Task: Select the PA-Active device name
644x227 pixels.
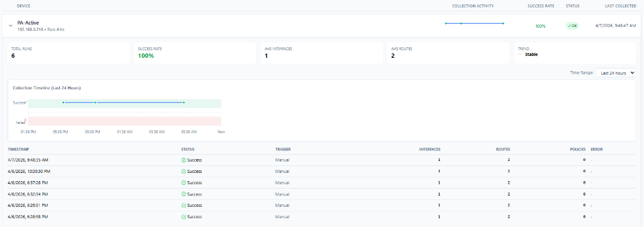Action: click(28, 23)
